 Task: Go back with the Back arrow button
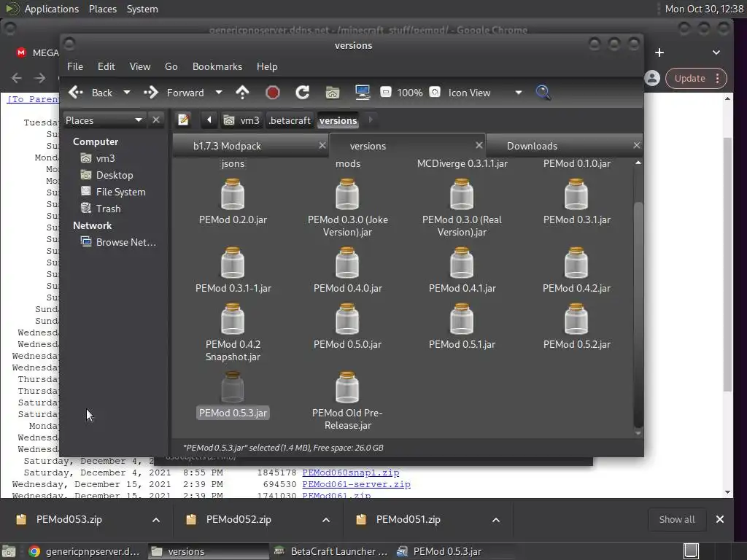(90, 93)
